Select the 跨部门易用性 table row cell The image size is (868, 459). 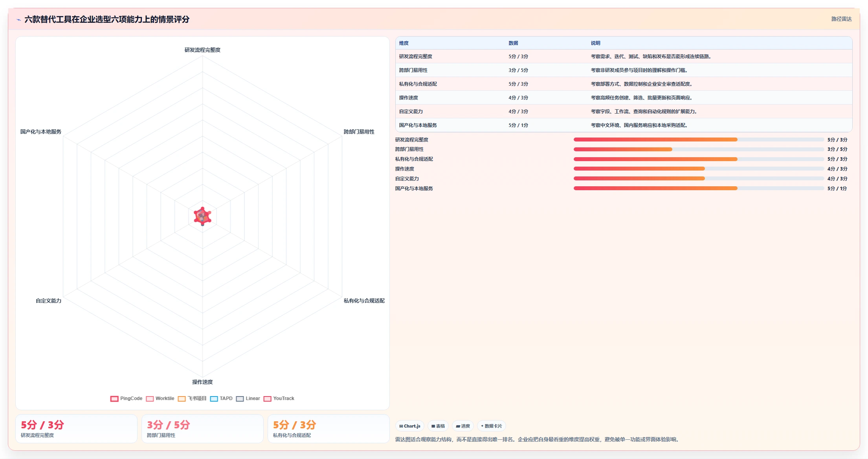pos(413,70)
